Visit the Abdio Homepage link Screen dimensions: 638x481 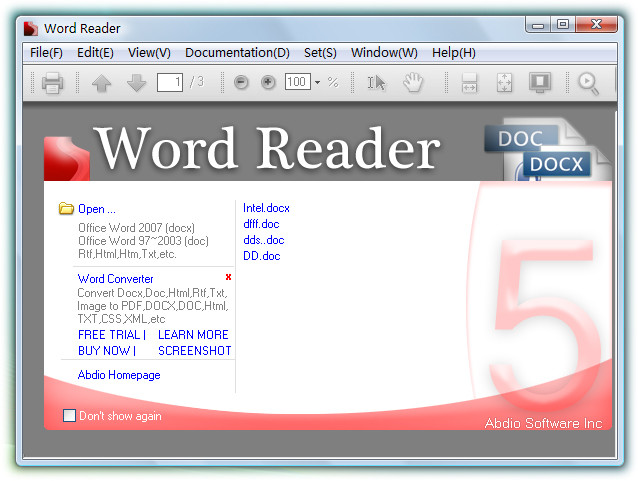[x=119, y=375]
